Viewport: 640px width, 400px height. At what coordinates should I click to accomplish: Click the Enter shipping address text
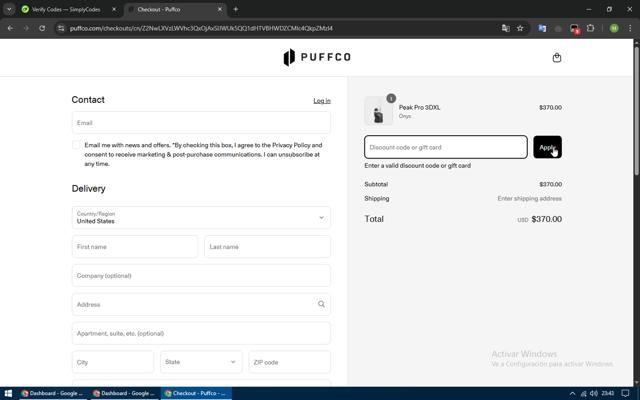tap(529, 199)
